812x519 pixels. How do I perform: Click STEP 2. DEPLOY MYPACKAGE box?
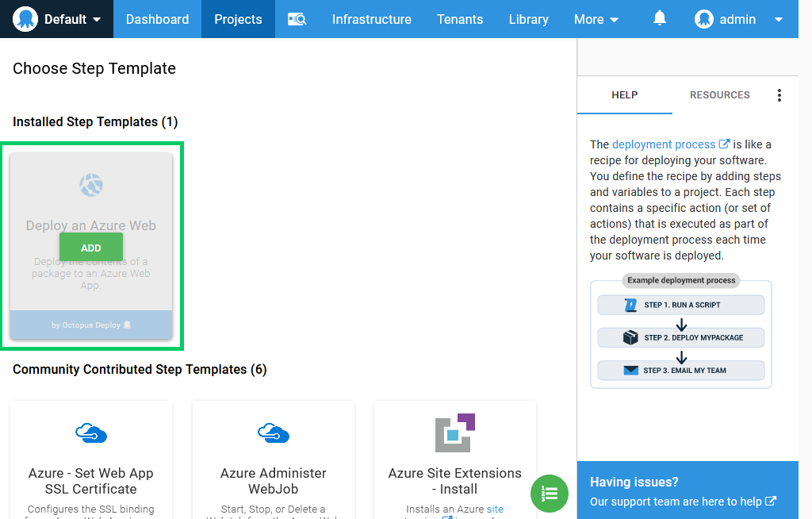click(x=681, y=337)
